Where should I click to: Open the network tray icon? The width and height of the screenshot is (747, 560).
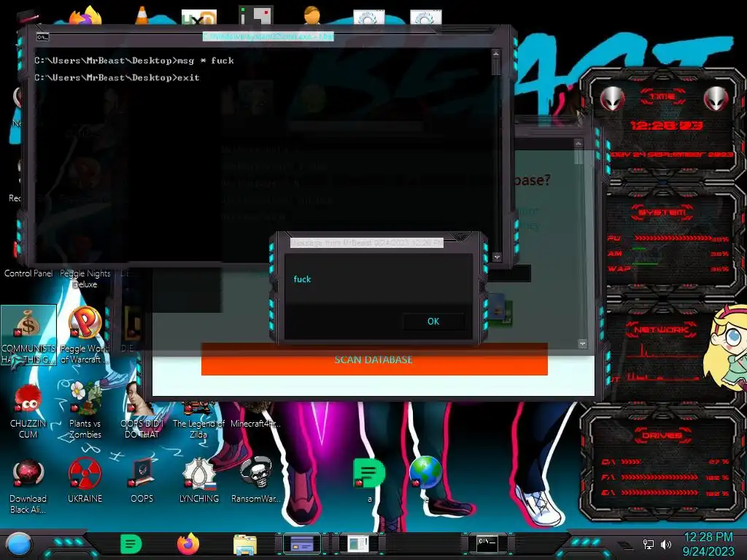tap(648, 544)
